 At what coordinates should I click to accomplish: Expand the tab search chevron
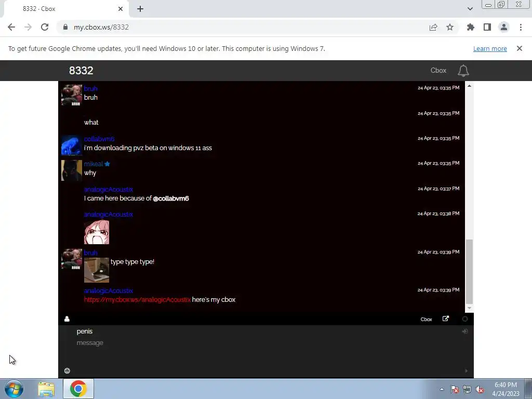point(470,9)
